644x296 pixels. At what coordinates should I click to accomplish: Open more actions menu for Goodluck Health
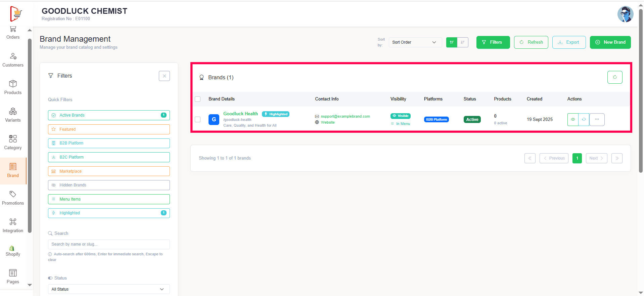(x=597, y=120)
